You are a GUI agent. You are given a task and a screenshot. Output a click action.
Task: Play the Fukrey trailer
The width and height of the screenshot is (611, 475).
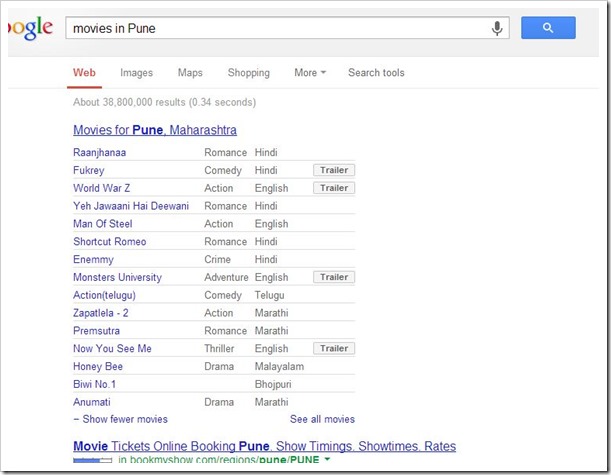[334, 170]
